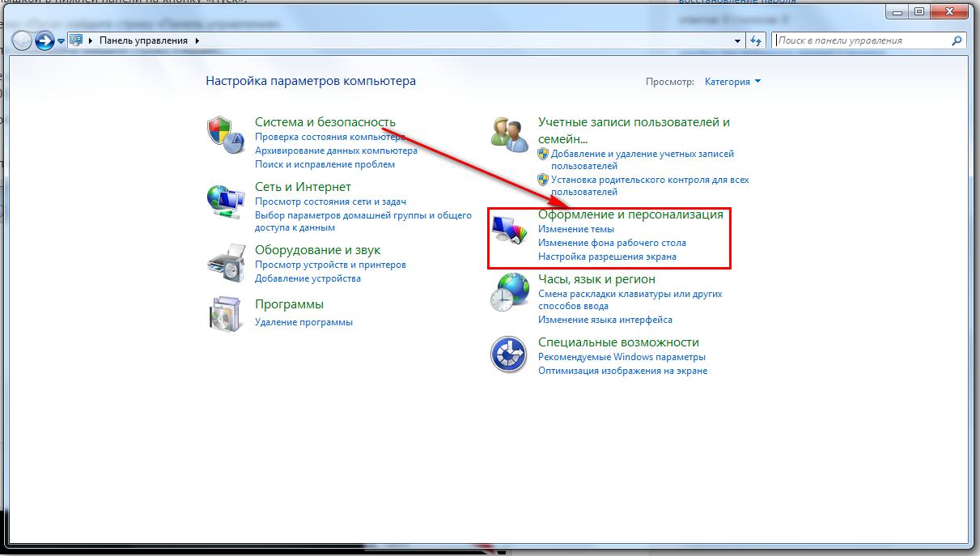Image resolution: width=980 pixels, height=556 pixels.
Task: Expand the address bar history dropdown arrow
Action: click(x=737, y=40)
